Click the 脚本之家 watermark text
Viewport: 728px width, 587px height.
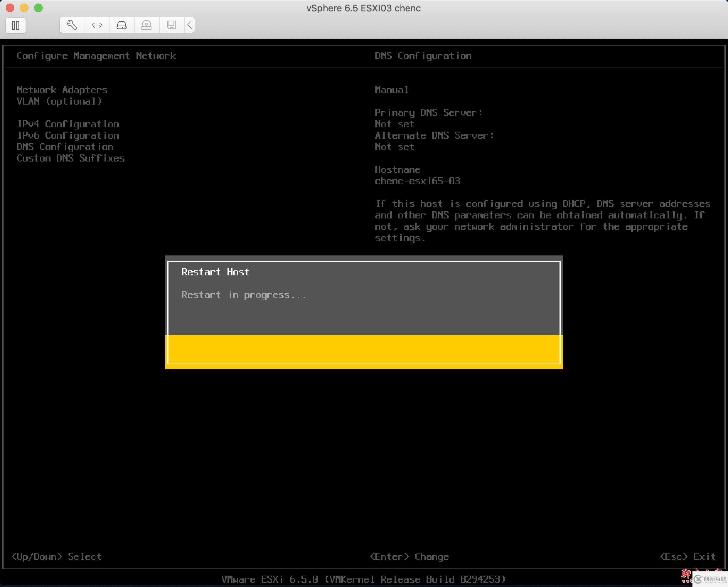685,575
